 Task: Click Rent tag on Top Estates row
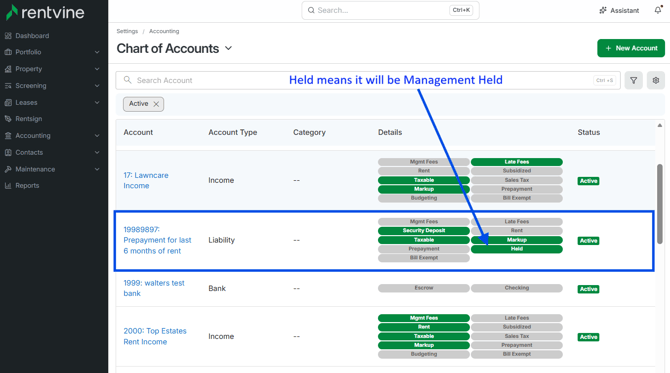click(x=424, y=327)
